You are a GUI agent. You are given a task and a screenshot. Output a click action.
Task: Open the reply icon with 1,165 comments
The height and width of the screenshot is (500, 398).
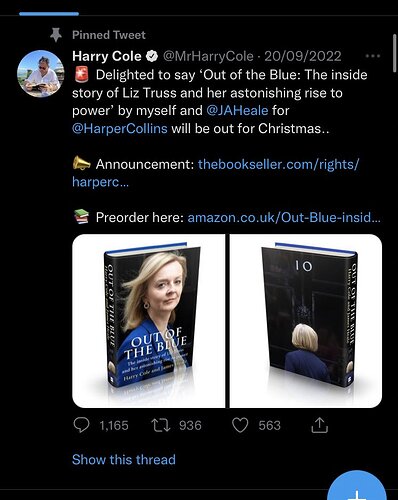point(81,425)
